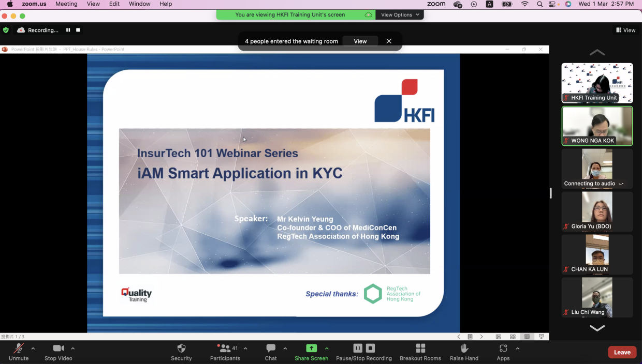Stop Video camera button
The height and width of the screenshot is (364, 642).
tap(58, 352)
